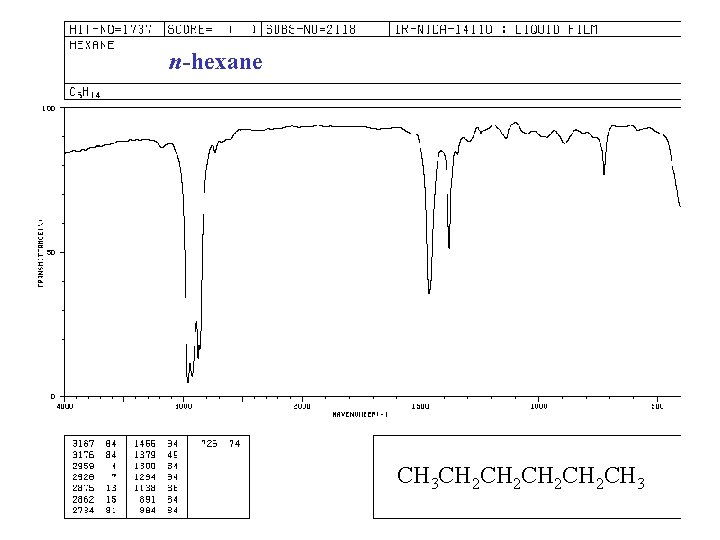The height and width of the screenshot is (540, 720).
Task: Click the CH3CH2CH2CH2CH2CH3 structural formula
Action: click(521, 477)
